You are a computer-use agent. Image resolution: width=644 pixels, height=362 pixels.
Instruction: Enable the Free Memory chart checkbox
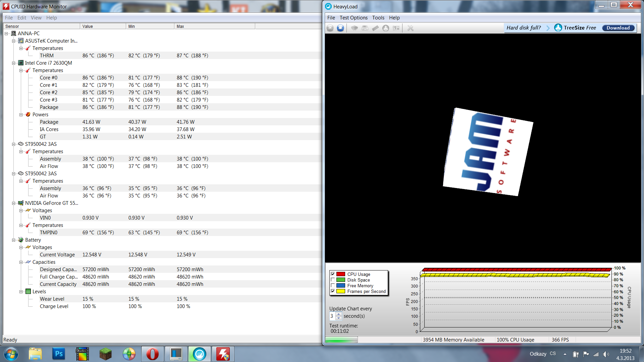coord(333,286)
